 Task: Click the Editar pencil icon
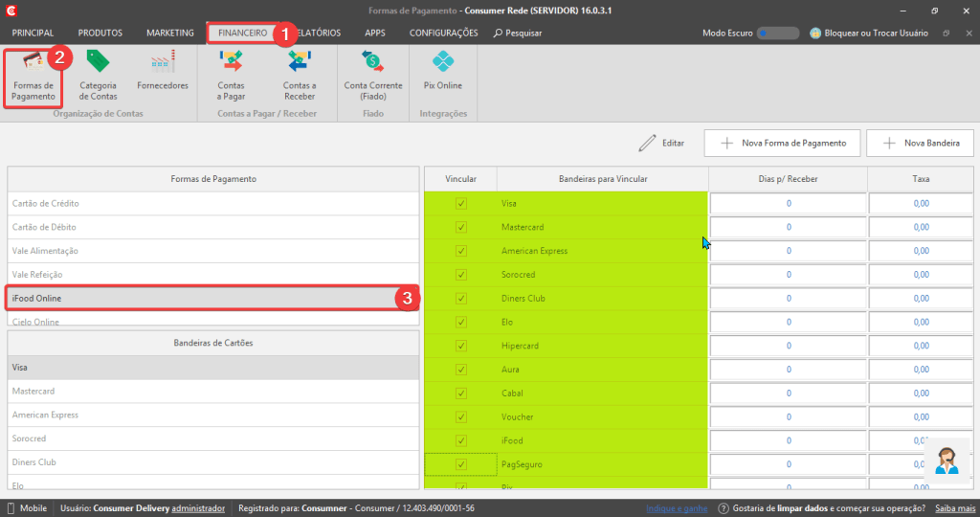[x=647, y=144]
